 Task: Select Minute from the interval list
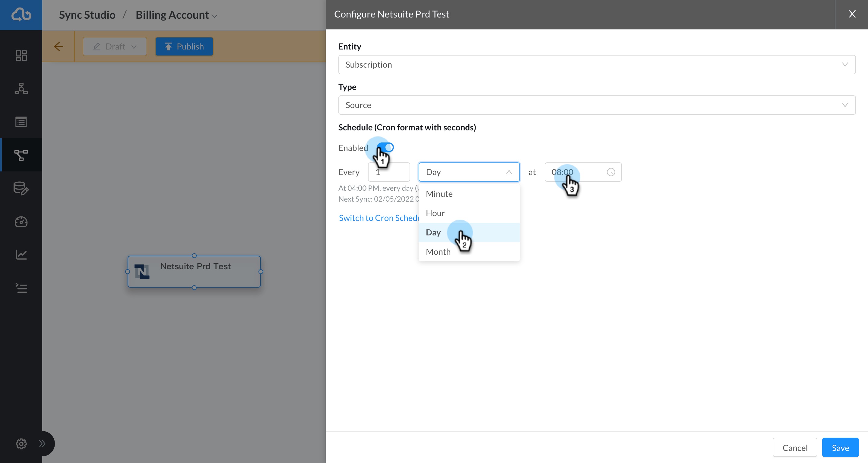pyautogui.click(x=469, y=194)
